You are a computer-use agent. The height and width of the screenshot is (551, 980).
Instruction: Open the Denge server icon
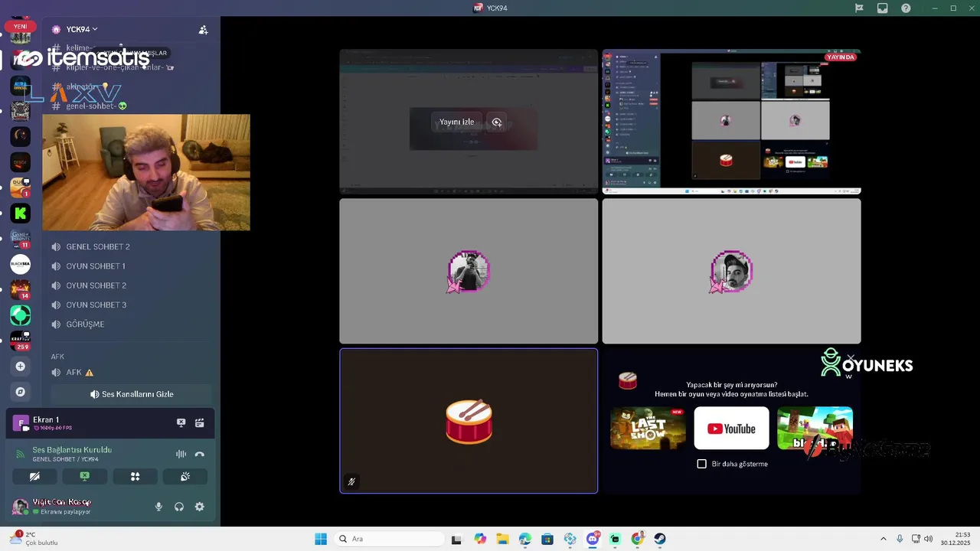21,162
